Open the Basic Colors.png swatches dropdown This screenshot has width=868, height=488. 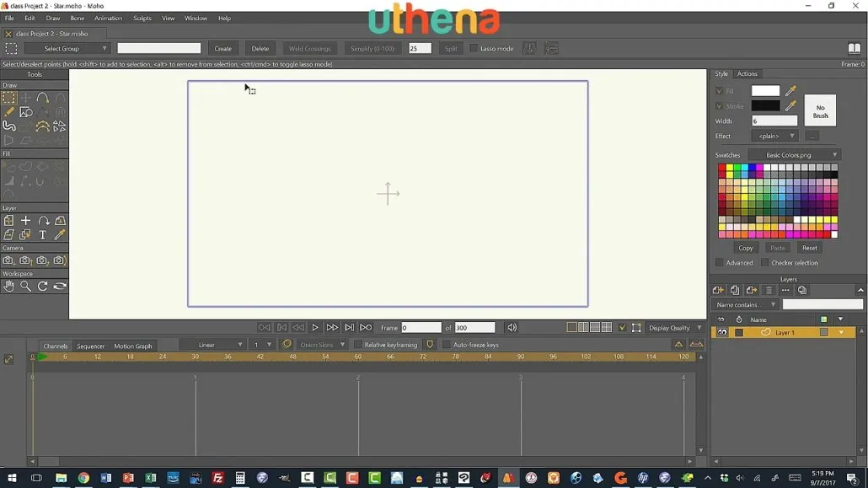click(795, 155)
